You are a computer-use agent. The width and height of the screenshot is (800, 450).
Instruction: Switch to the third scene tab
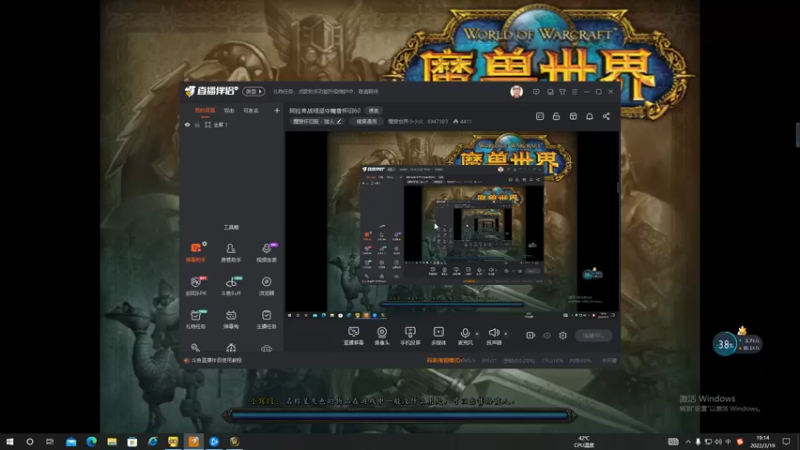251,110
